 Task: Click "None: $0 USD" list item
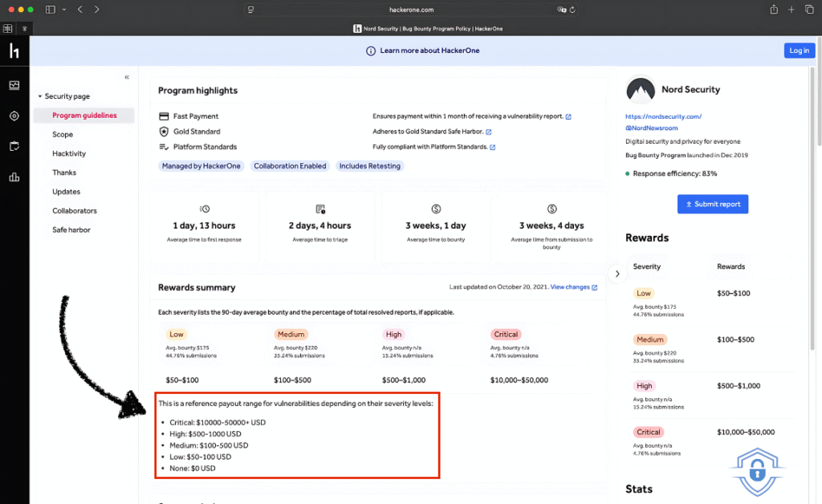click(193, 469)
